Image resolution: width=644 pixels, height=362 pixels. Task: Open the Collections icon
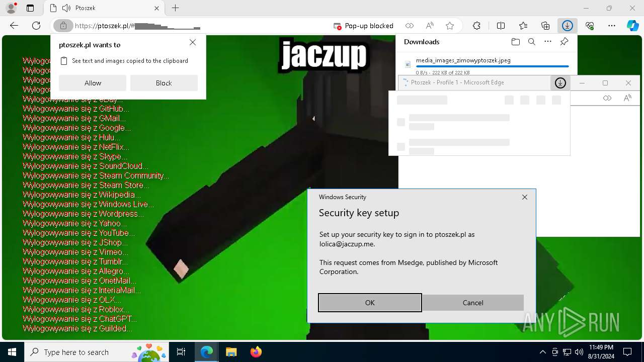[545, 26]
